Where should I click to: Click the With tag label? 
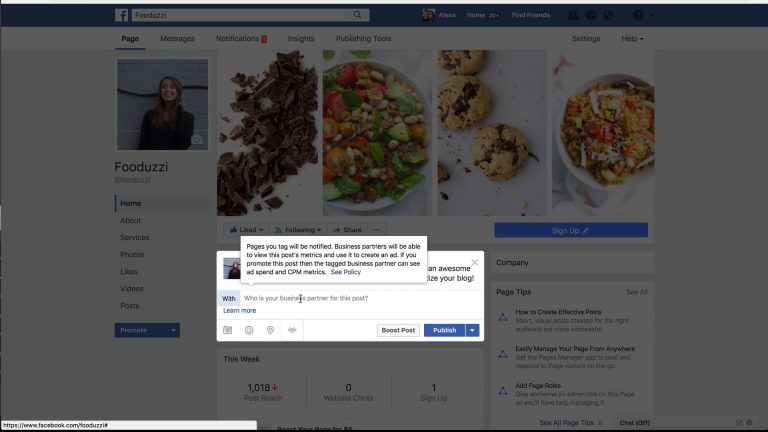[x=229, y=298]
